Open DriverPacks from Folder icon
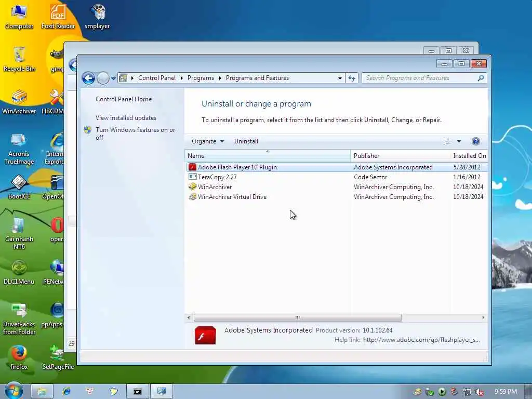532x399 pixels. tap(19, 319)
